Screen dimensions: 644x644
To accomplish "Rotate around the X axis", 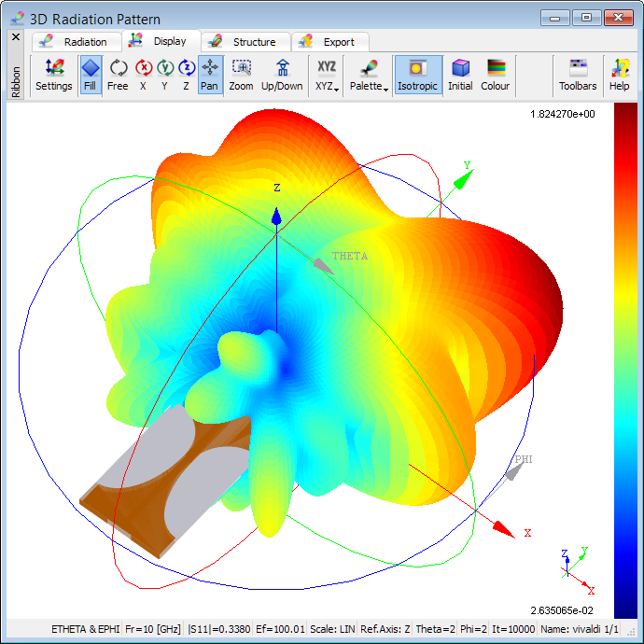I will click(x=143, y=75).
